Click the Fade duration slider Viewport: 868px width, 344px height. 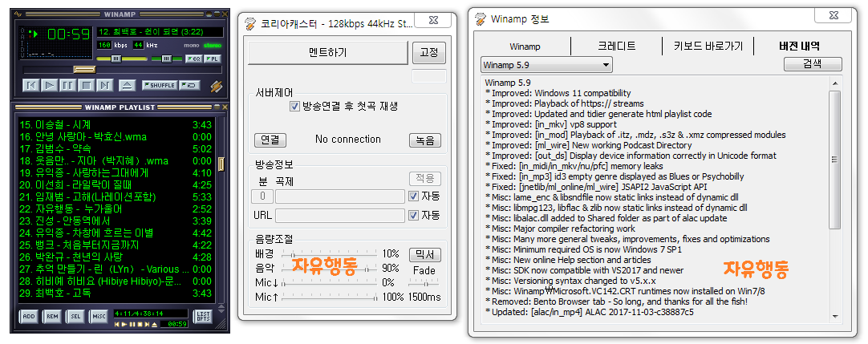click(x=424, y=282)
